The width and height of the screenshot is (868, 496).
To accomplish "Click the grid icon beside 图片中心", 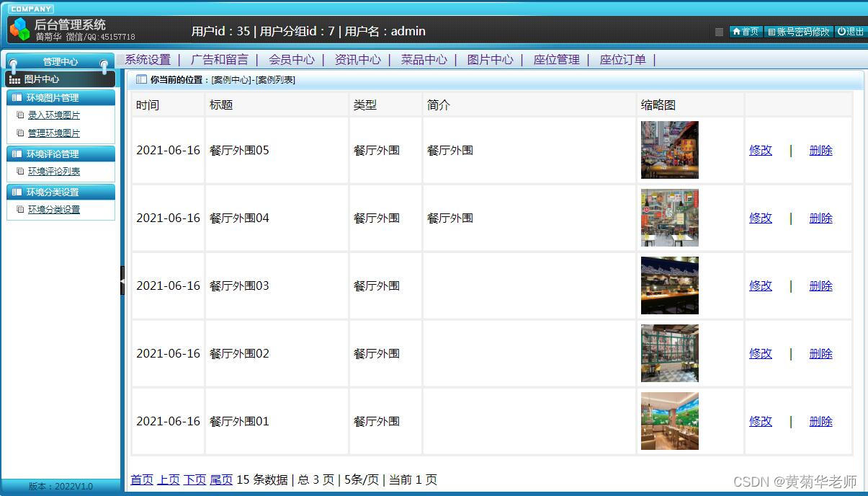I will click(x=14, y=79).
